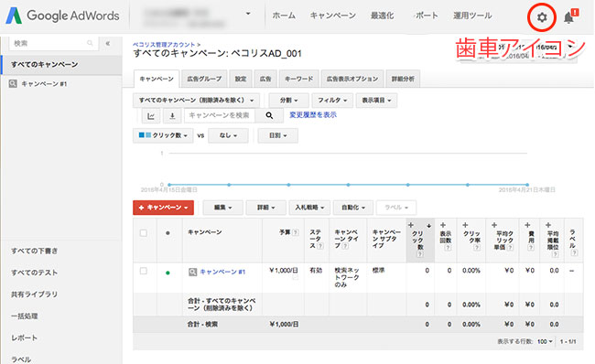This screenshot has height=364, width=595.
Task: Switch to the 広告グループ tab
Action: [x=204, y=79]
